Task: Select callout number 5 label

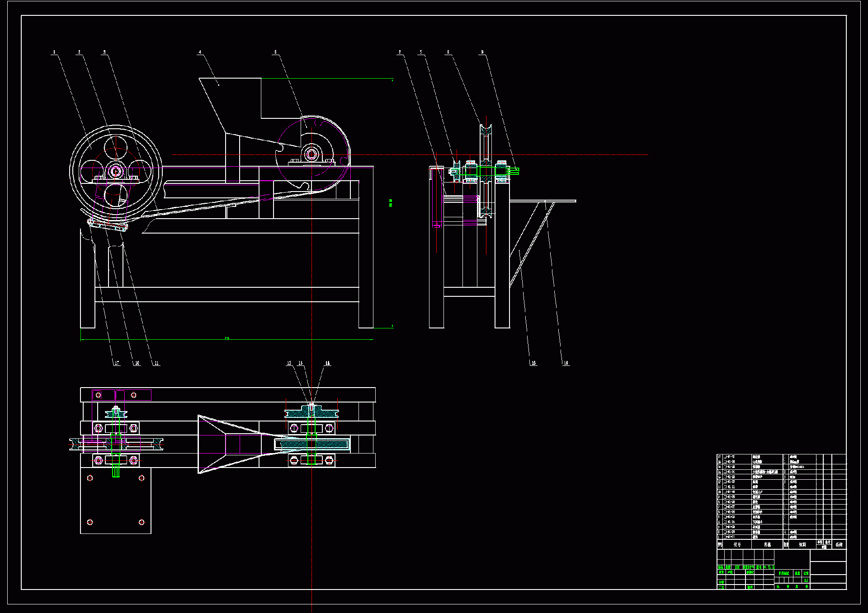Action: [275, 52]
